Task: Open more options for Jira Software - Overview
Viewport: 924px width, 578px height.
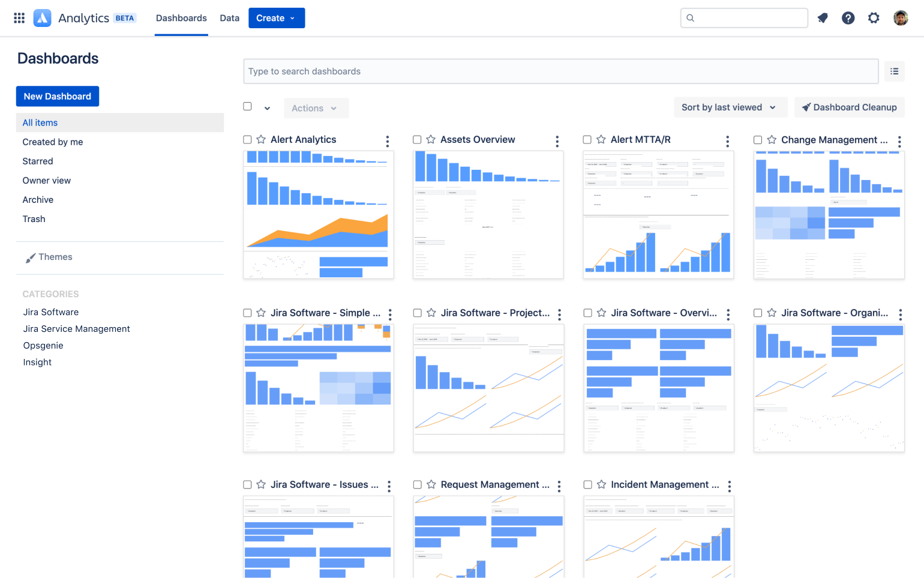Action: pyautogui.click(x=728, y=315)
